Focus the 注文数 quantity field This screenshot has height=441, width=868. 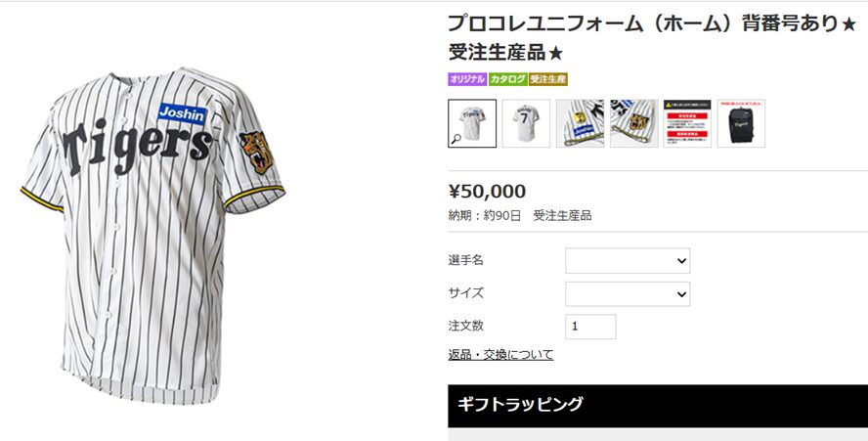590,327
